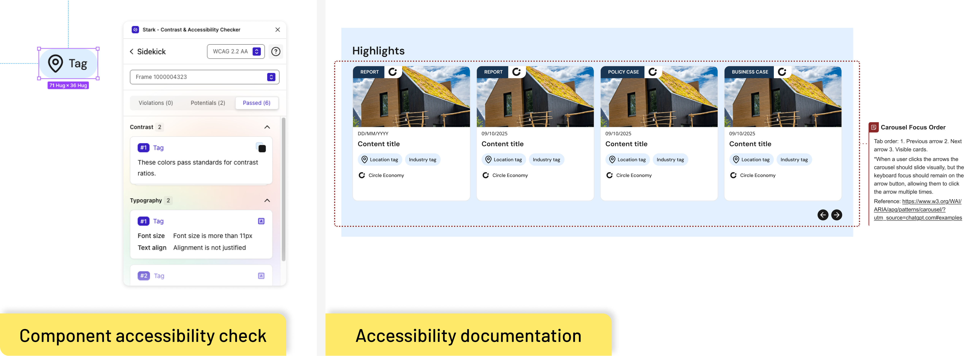Select the Passed (6) tab
The width and height of the screenshot is (980, 356).
pyautogui.click(x=256, y=103)
